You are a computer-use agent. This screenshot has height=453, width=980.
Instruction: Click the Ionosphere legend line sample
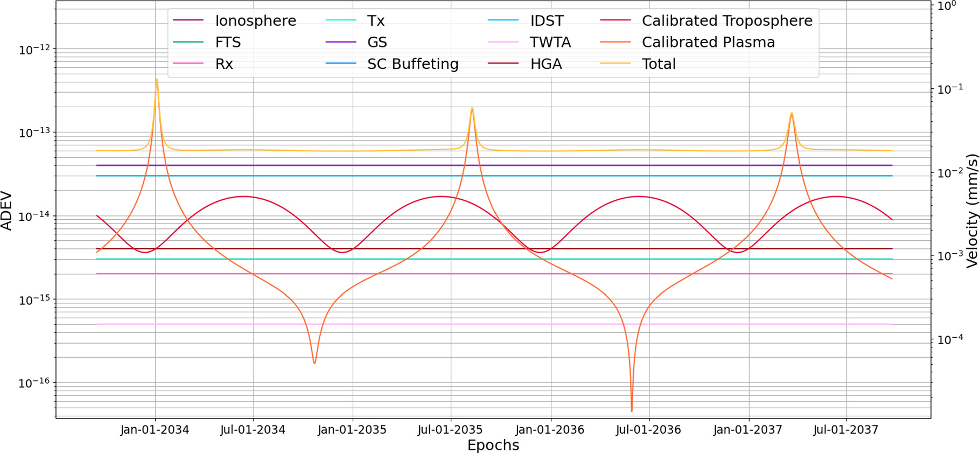188,20
